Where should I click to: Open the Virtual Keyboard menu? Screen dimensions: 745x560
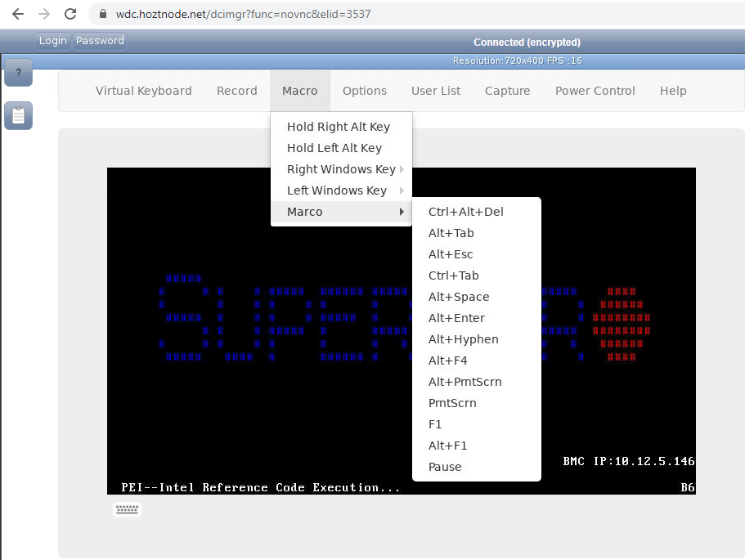point(143,91)
